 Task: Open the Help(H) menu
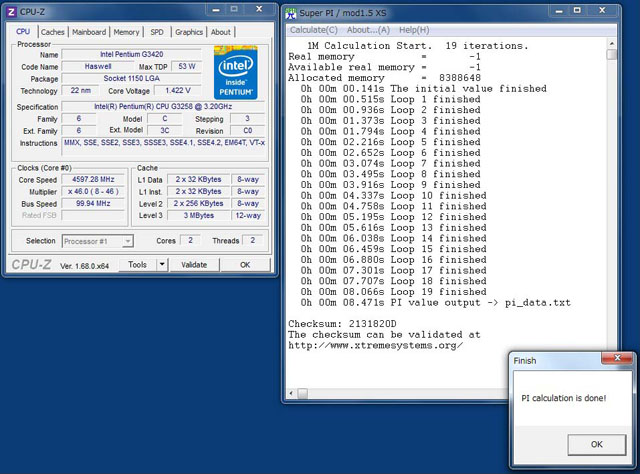point(414,30)
